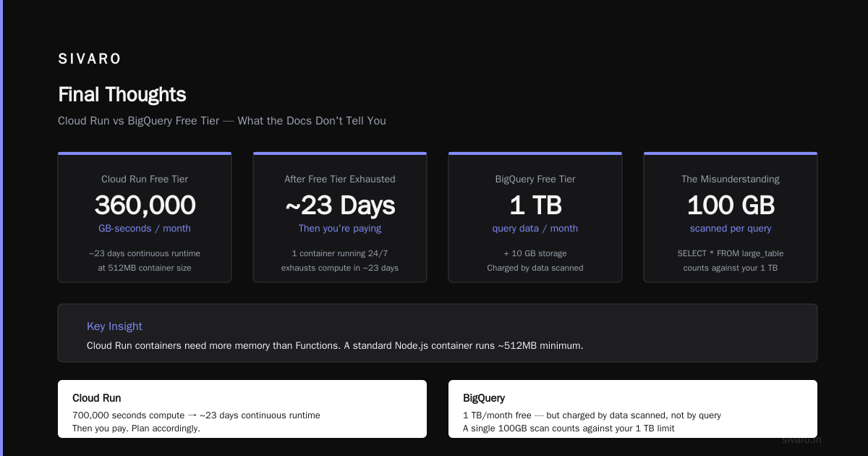The height and width of the screenshot is (456, 868).
Task: Click 'SELECT * FROM large_table' text
Action: pyautogui.click(x=731, y=253)
